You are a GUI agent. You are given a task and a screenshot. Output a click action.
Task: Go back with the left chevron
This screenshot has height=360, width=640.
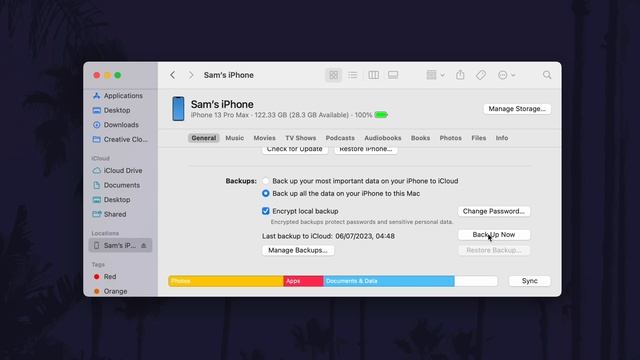(x=173, y=75)
